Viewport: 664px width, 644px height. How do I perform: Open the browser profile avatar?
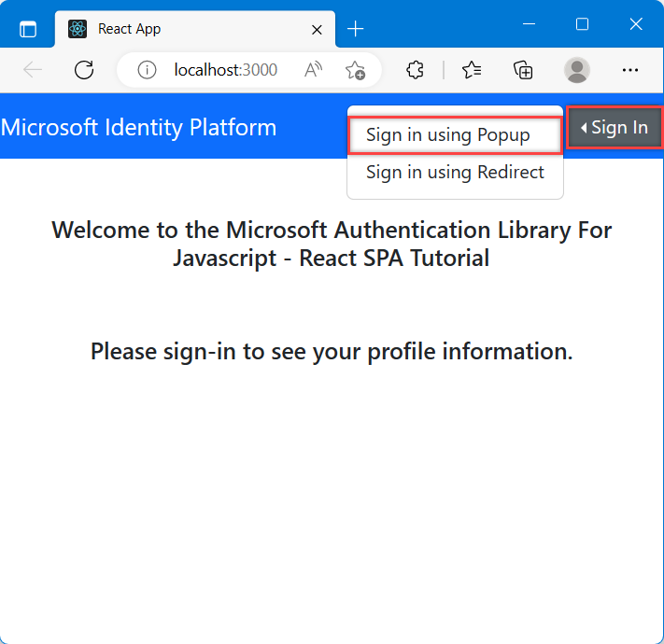coord(577,70)
